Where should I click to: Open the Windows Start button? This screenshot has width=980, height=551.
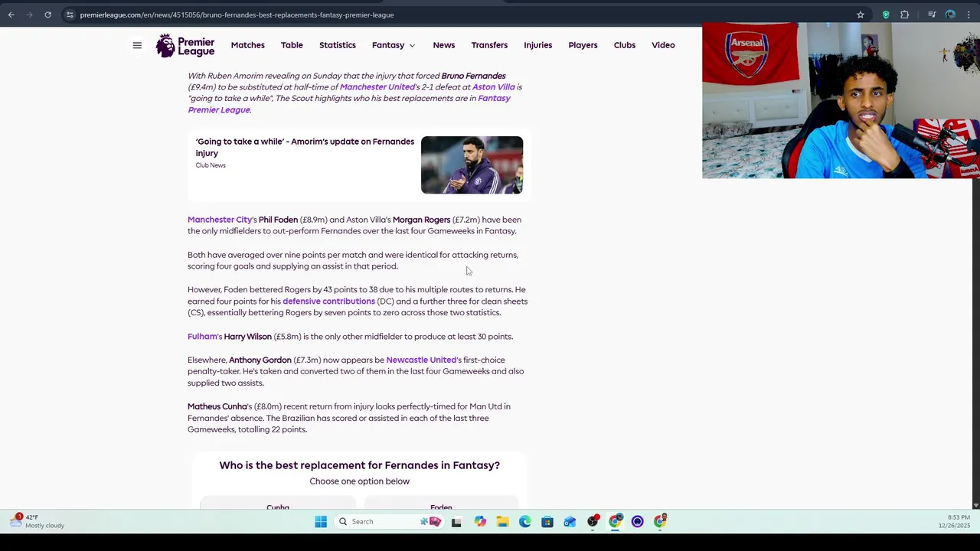[321, 522]
